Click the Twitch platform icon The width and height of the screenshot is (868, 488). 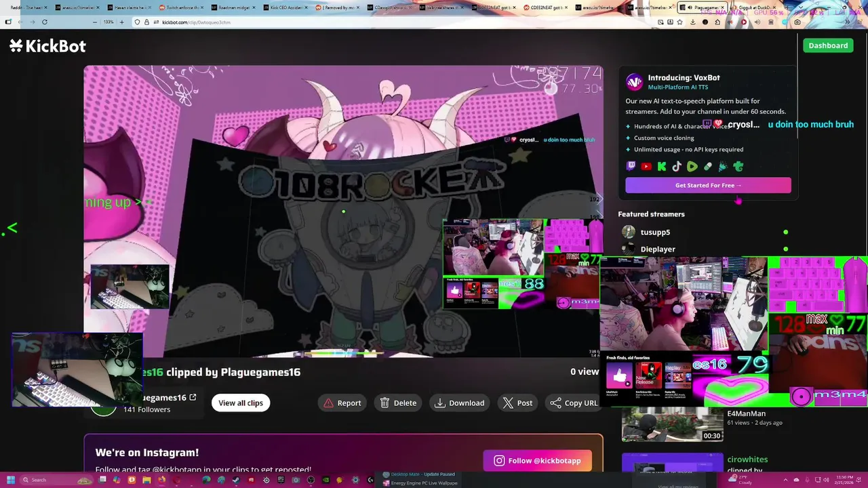[x=631, y=166]
